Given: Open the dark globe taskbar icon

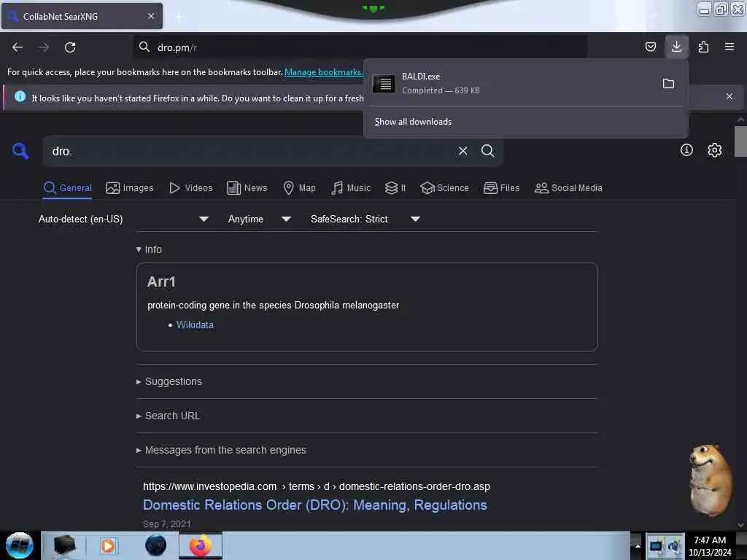Looking at the screenshot, I should pos(155,545).
